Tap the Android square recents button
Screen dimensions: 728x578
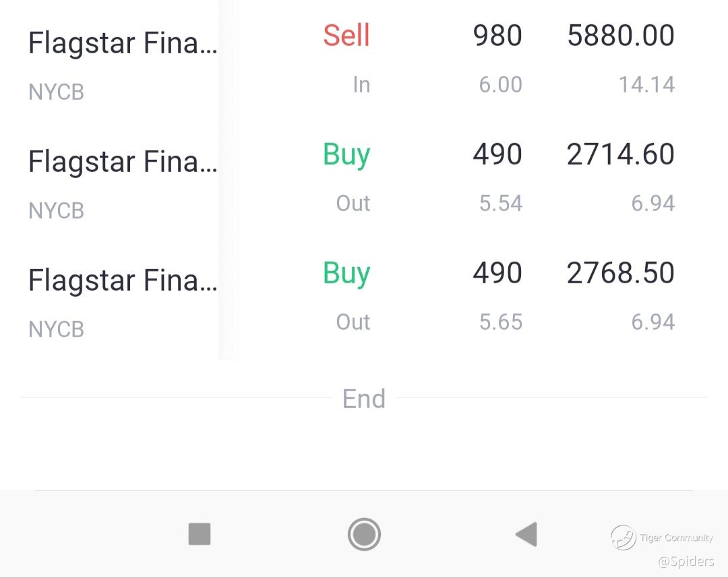[x=200, y=534]
